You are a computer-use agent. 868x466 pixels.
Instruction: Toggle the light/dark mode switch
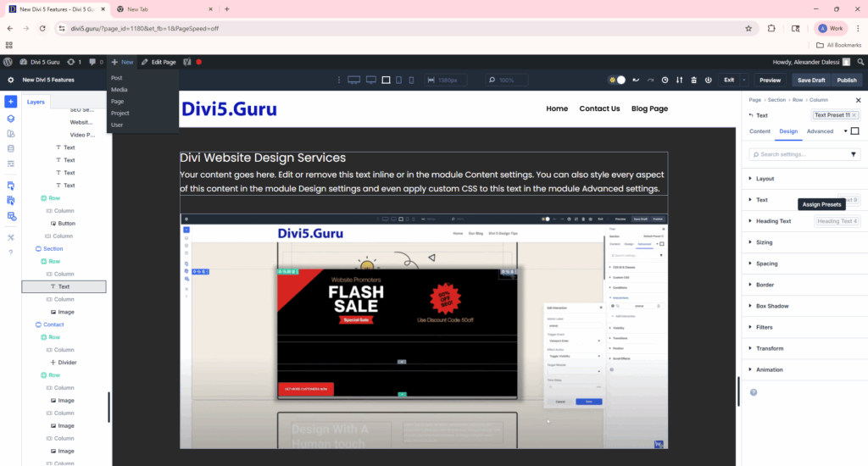click(617, 80)
